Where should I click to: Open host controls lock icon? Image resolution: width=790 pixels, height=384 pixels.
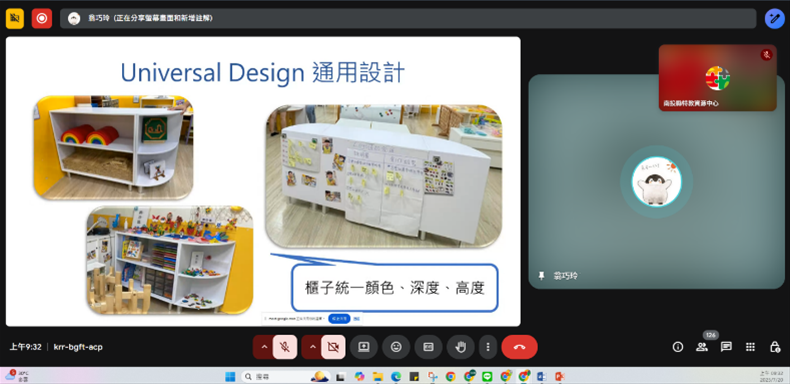775,347
